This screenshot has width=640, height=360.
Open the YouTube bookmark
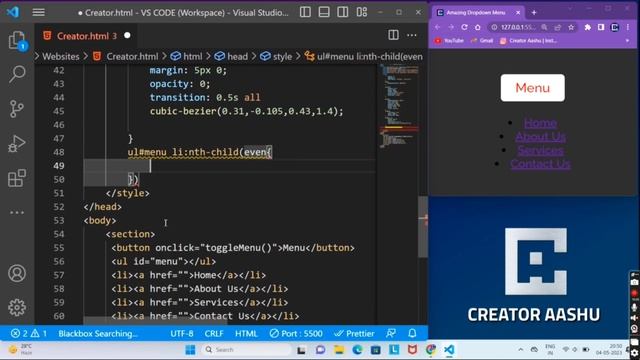tap(449, 41)
